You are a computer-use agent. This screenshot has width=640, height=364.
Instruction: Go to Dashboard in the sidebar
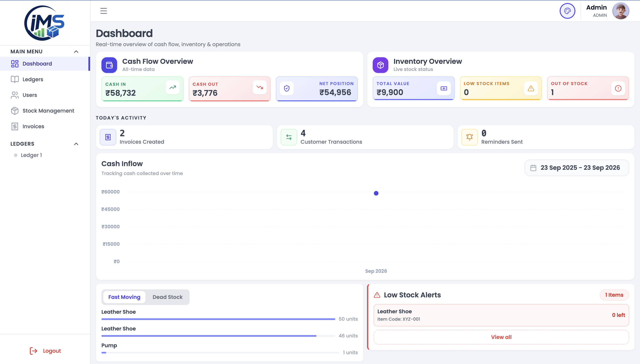click(x=45, y=64)
